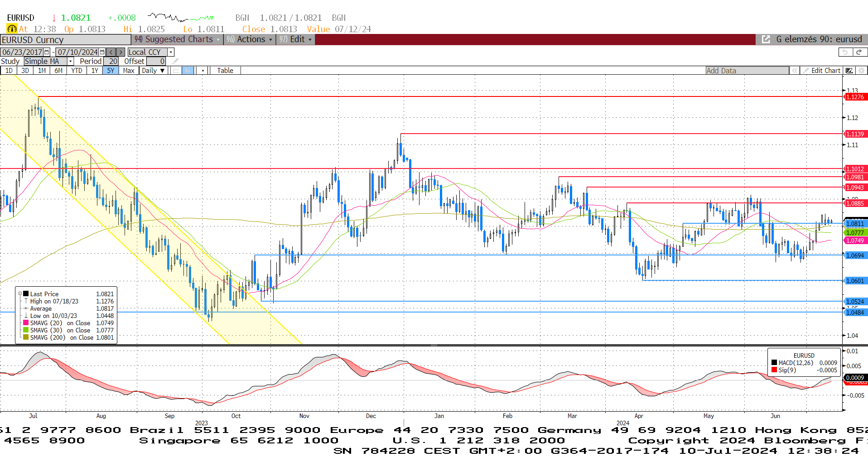Viewport: 868px width, 476px height.
Task: Shift date range forward with right arrow
Action: click(x=121, y=52)
